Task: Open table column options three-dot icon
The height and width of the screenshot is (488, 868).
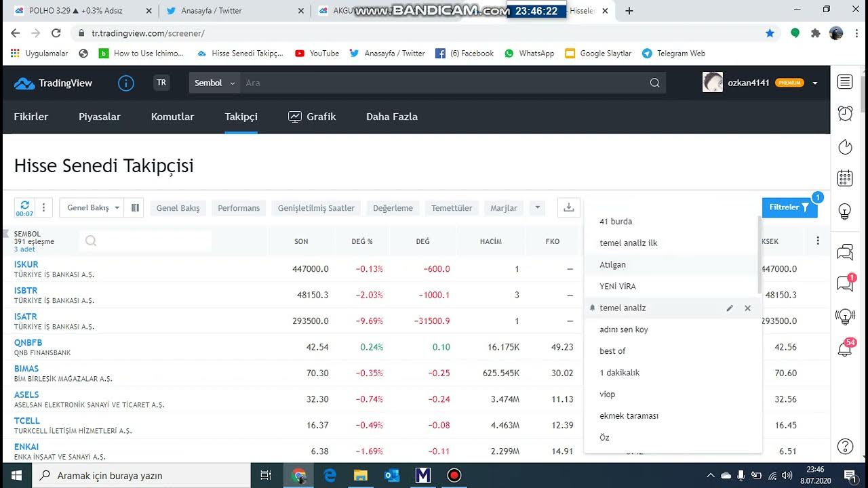Action: click(x=818, y=241)
